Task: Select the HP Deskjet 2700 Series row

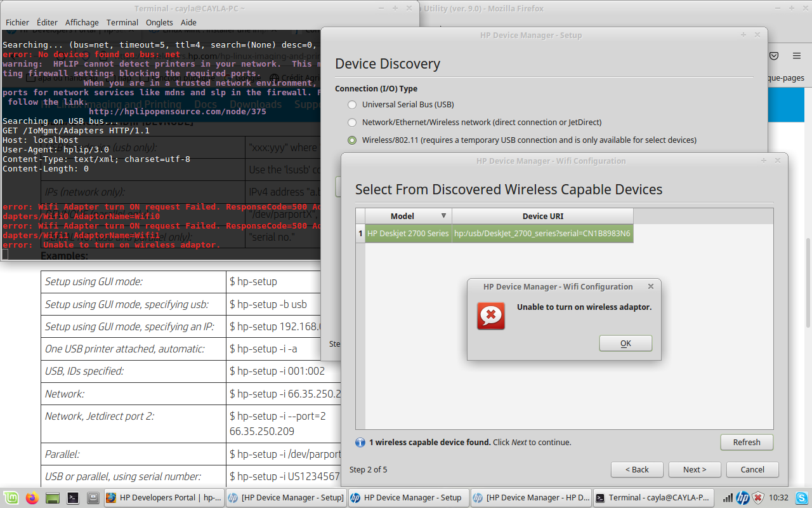Action: pyautogui.click(x=408, y=234)
